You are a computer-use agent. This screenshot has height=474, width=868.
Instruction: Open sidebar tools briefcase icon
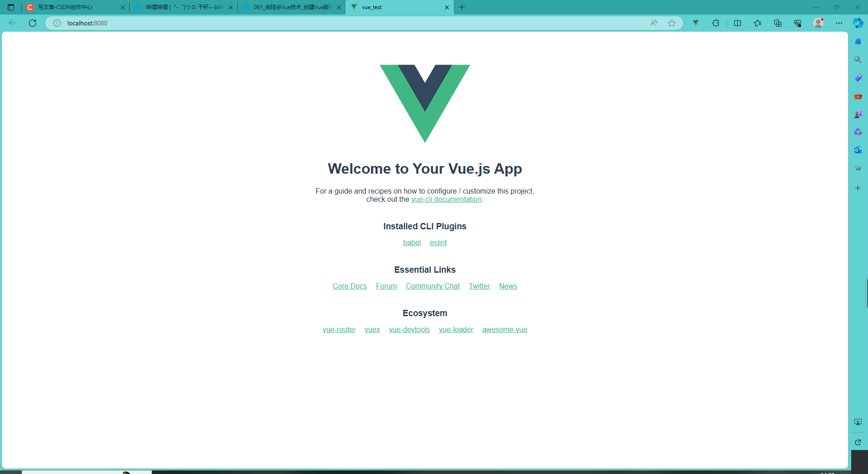click(x=858, y=96)
